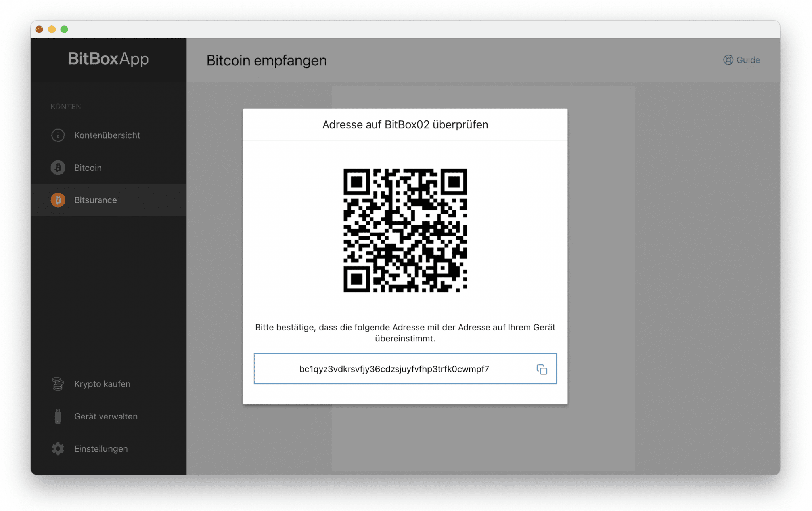Click the orange Bitsurance account icon
Screen dimensions: 812x511
[58, 200]
